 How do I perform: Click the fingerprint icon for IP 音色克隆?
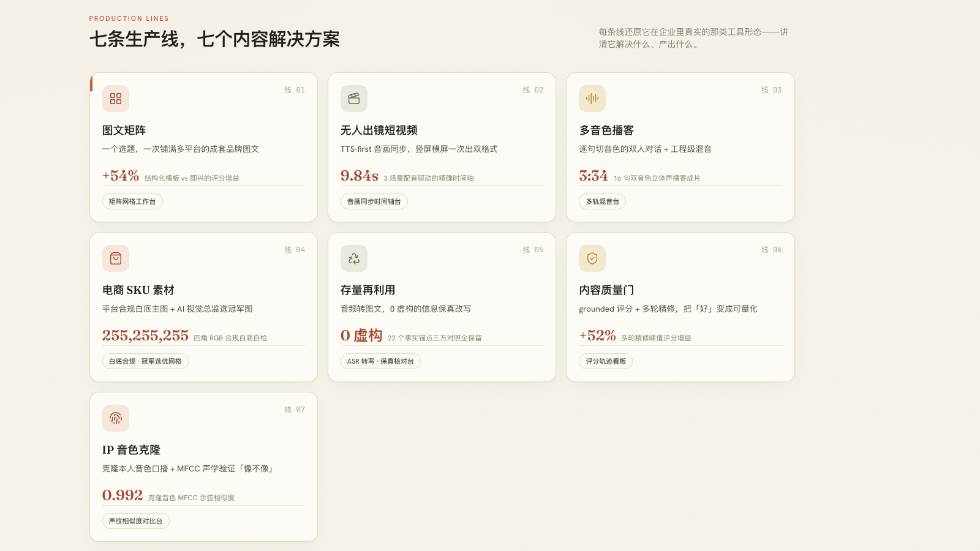click(x=116, y=418)
